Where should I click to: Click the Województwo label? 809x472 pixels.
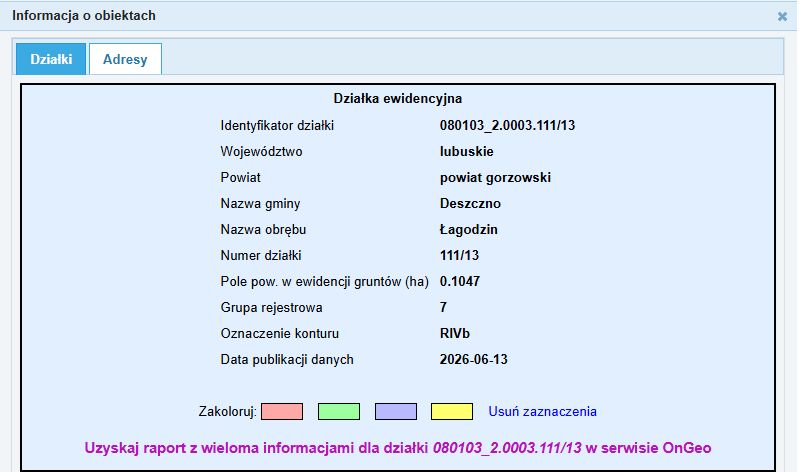click(261, 151)
